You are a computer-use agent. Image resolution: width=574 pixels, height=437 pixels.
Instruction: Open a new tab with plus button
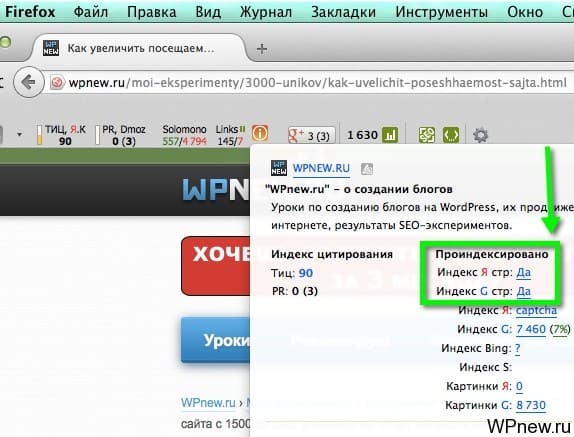(x=262, y=49)
